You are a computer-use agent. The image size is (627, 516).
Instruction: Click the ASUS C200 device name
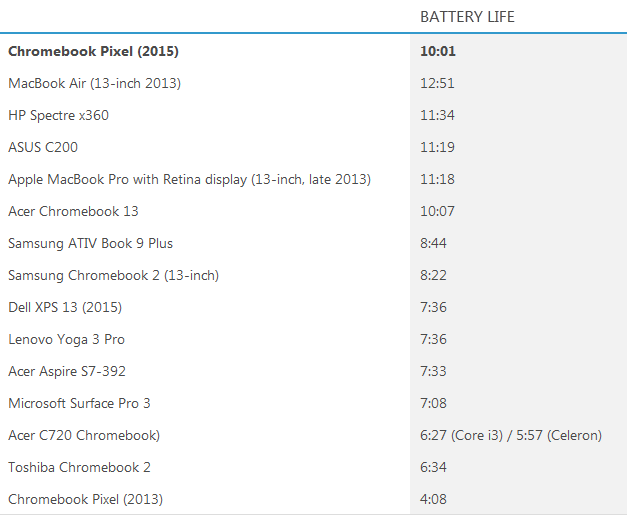click(x=43, y=147)
